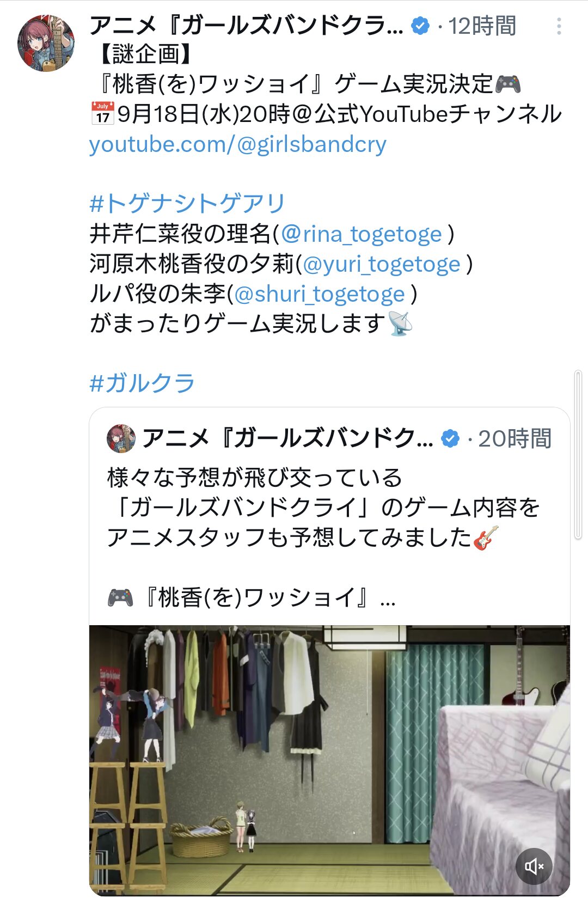Screen dimensions: 588x910
Task: Click the main tweet's 12時間 timestamp
Action: (x=482, y=26)
